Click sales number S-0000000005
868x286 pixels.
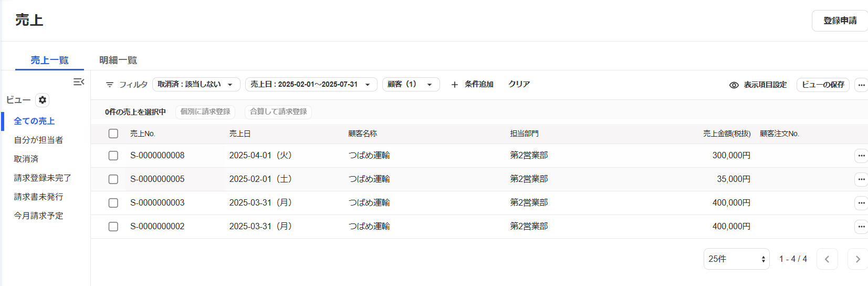158,179
